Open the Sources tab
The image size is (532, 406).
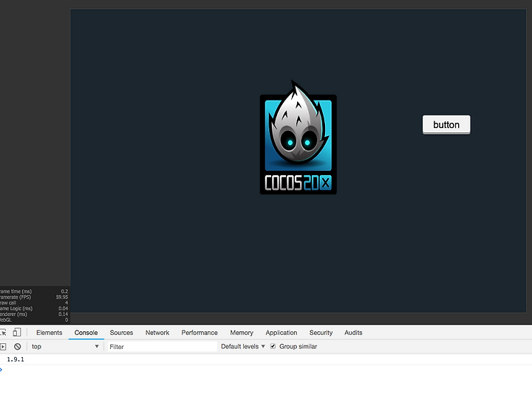121,333
